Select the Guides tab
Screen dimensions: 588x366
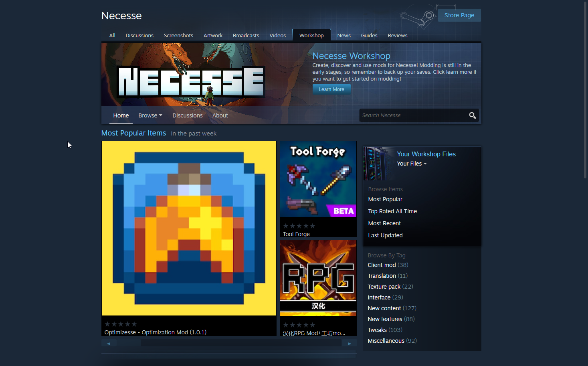(369, 35)
